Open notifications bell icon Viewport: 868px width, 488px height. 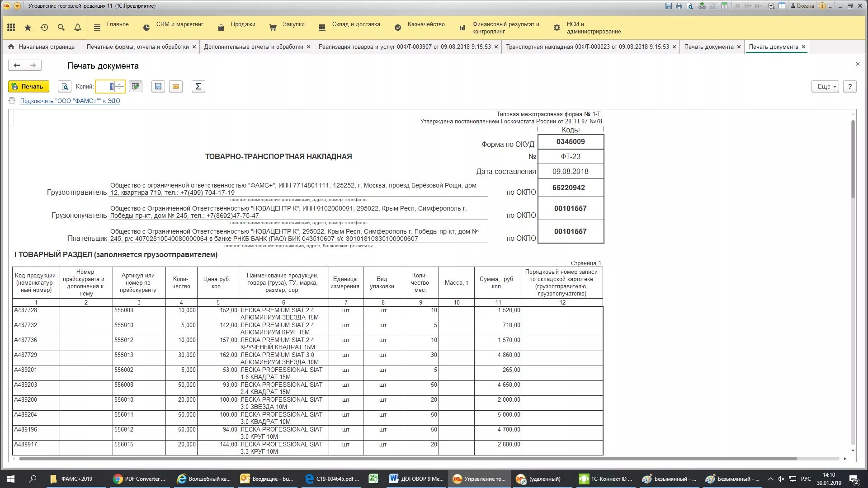click(x=78, y=28)
